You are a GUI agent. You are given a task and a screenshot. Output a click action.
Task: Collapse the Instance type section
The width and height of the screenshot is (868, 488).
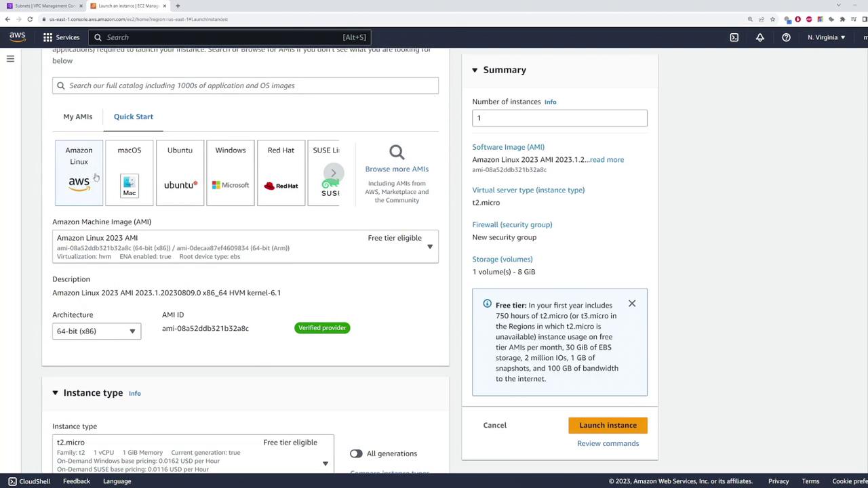[56, 393]
